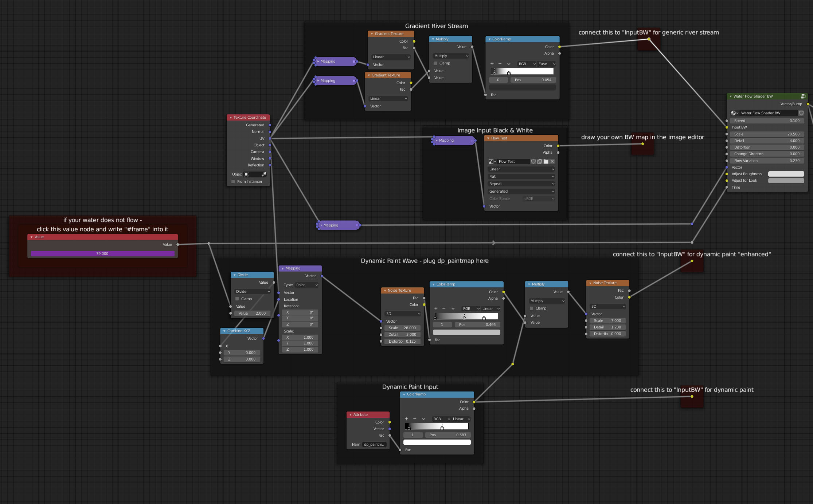Open the Ease interpolation dropdown in top ColorRamp
The height and width of the screenshot is (504, 813).
(547, 64)
